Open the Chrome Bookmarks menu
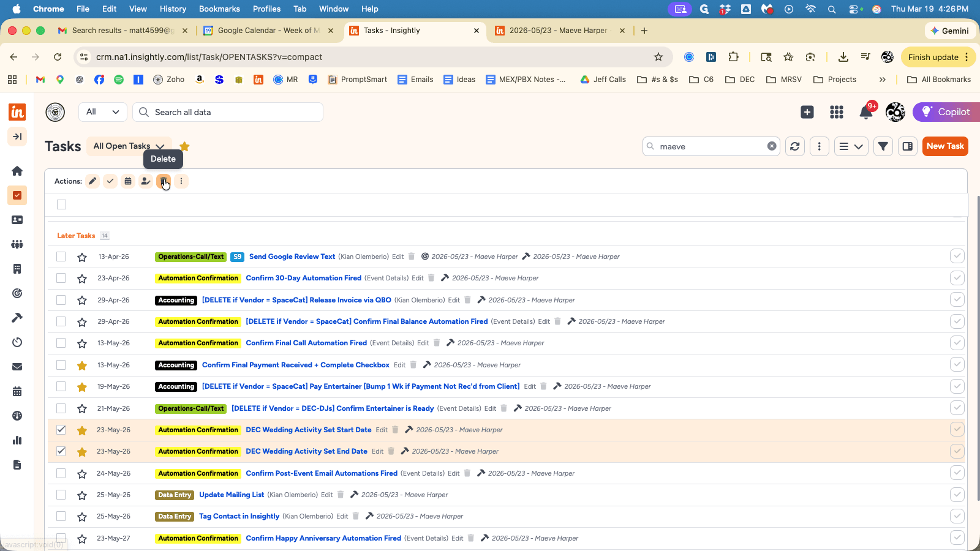This screenshot has width=980, height=551. click(219, 9)
